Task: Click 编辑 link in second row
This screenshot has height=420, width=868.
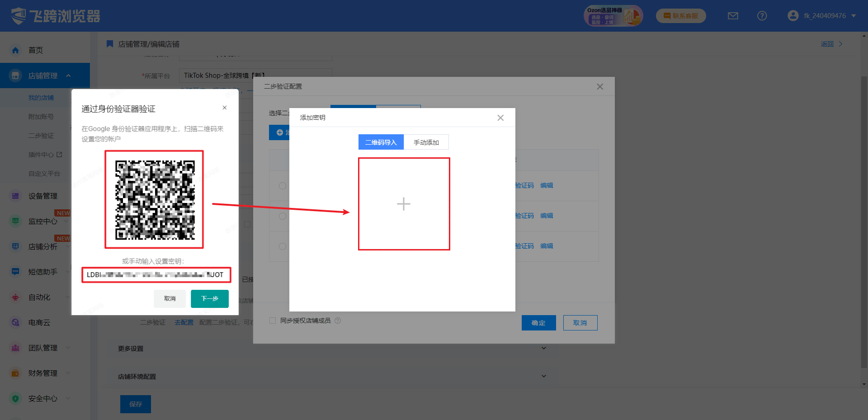Action: click(x=547, y=216)
